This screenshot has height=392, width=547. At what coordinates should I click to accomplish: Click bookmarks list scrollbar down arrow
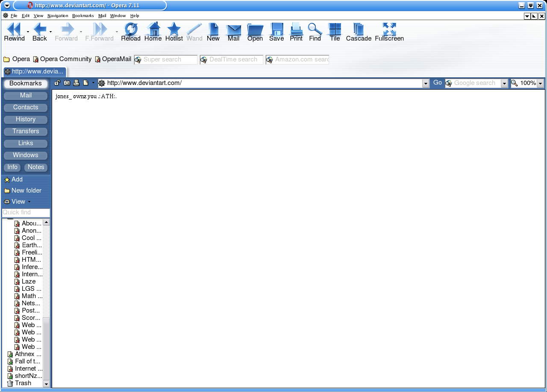(x=47, y=384)
